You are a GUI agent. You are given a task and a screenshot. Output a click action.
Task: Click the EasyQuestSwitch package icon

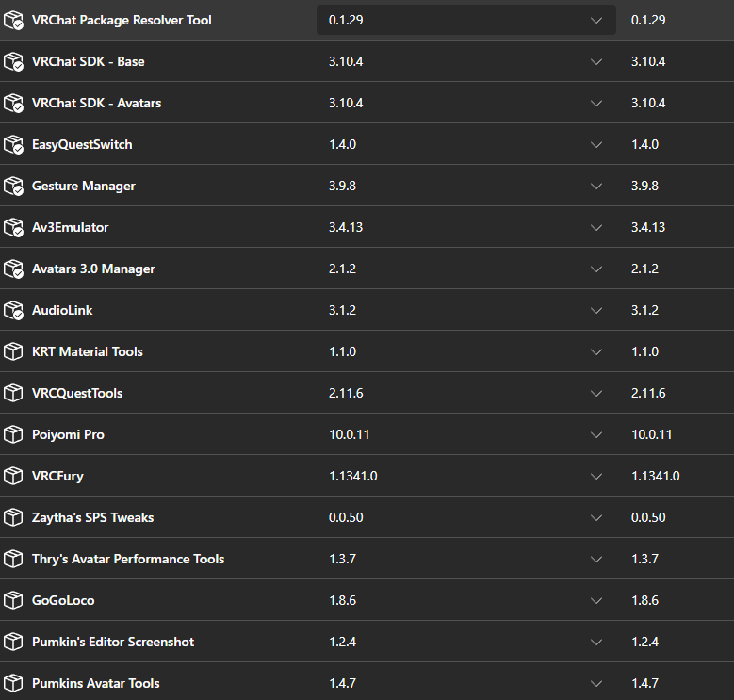point(13,144)
